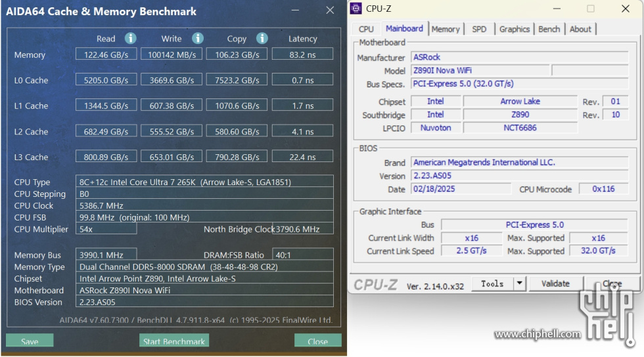Click the Read info icon in AIDA64
Screen dimensions: 644x357
pos(130,38)
